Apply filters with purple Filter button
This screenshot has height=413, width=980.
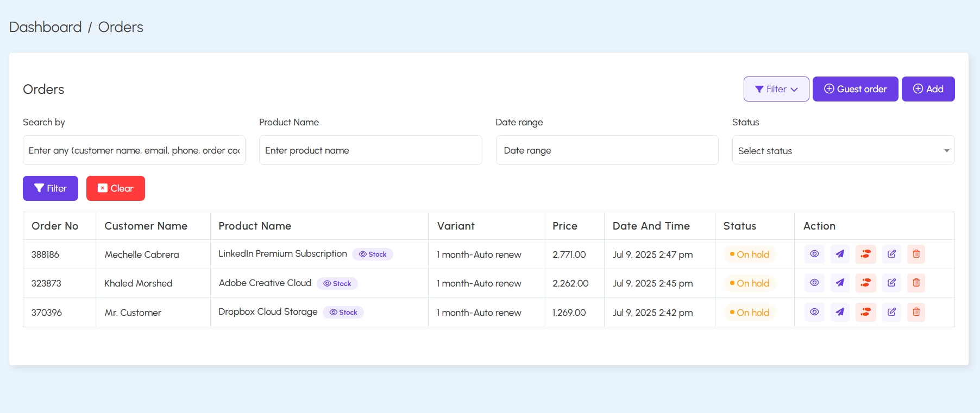(x=51, y=188)
